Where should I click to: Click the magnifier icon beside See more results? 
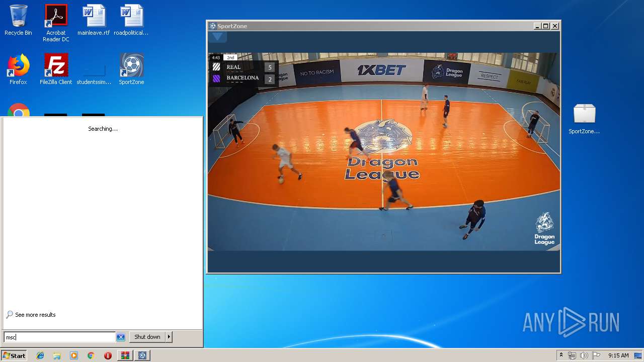[10, 315]
